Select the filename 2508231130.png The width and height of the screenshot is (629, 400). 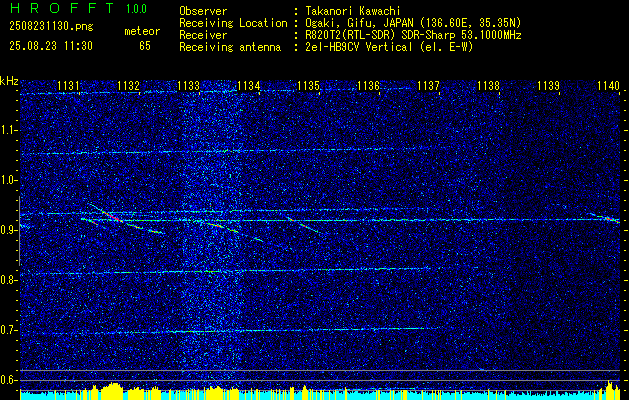click(x=51, y=26)
